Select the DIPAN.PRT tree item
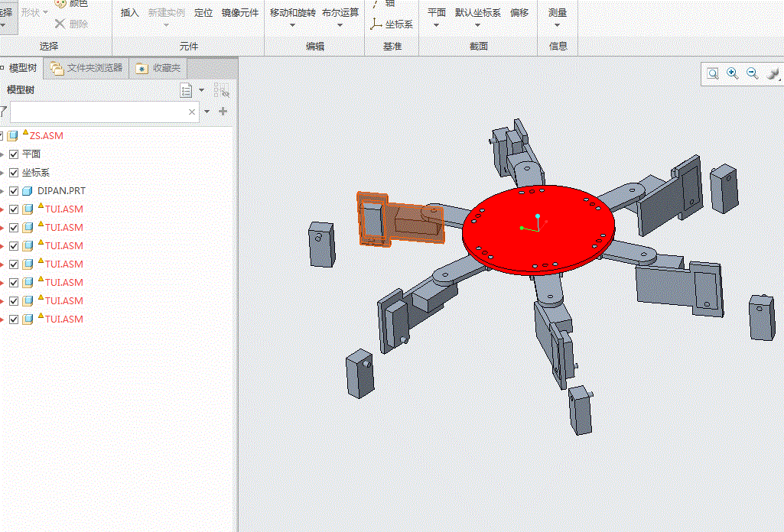The height and width of the screenshot is (532, 784). click(x=61, y=191)
